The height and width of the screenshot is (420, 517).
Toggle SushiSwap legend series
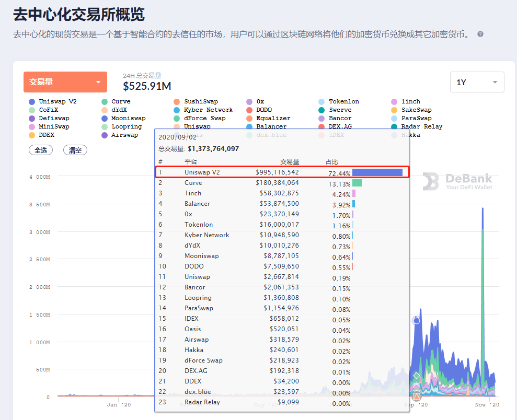pos(196,101)
